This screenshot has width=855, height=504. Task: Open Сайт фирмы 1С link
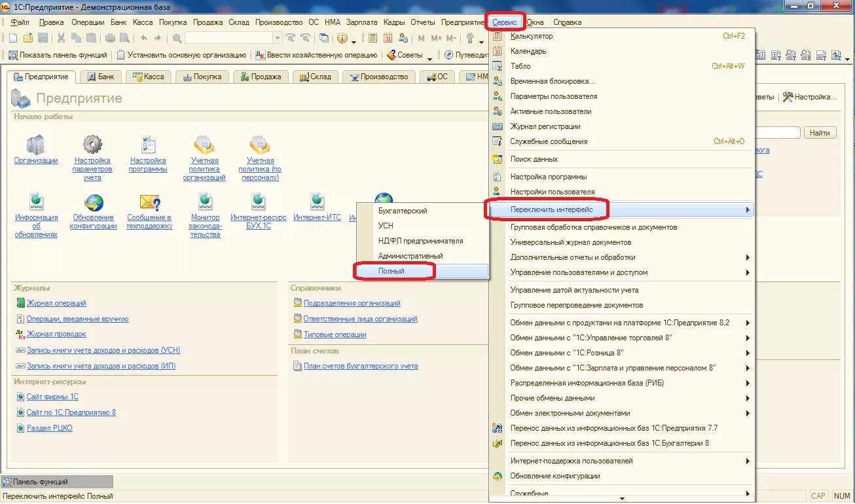(x=52, y=397)
